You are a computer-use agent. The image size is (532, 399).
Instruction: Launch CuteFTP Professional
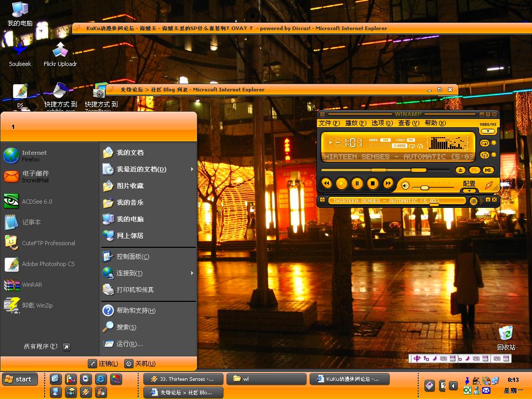pos(49,243)
